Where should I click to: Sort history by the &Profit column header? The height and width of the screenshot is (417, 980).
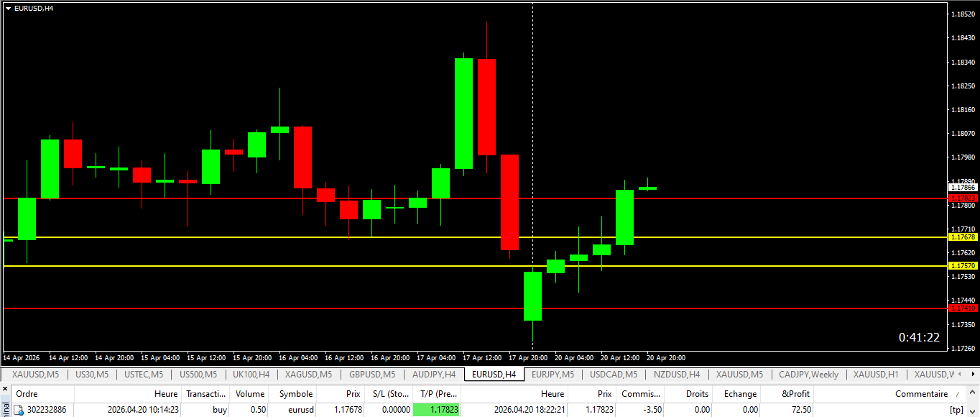(795, 394)
